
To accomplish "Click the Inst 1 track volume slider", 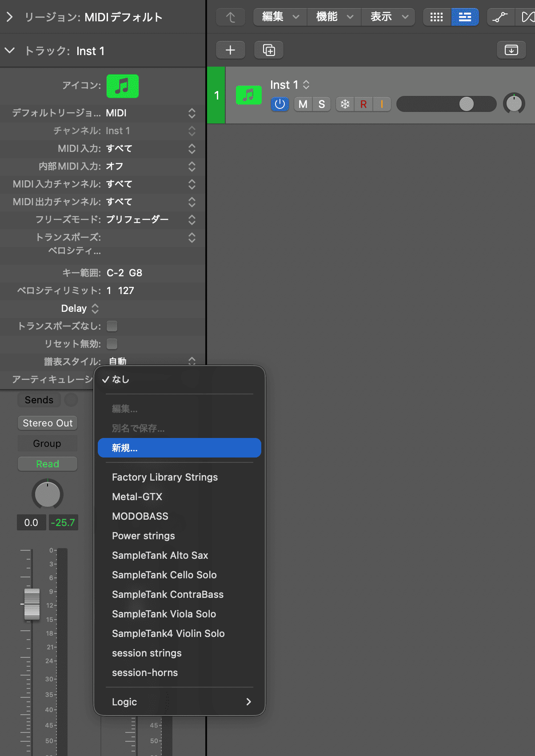I will 446,104.
